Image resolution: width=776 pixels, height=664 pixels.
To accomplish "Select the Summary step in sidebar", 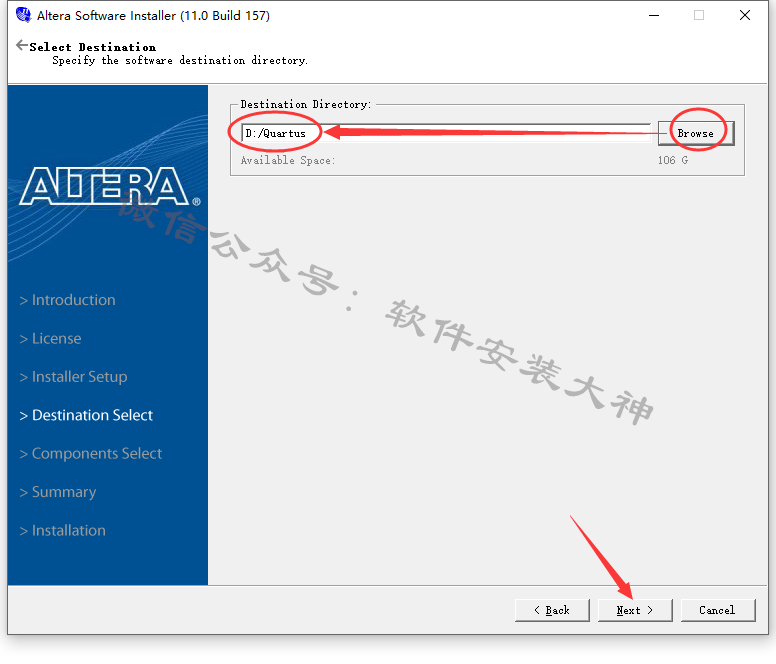I will tap(58, 492).
